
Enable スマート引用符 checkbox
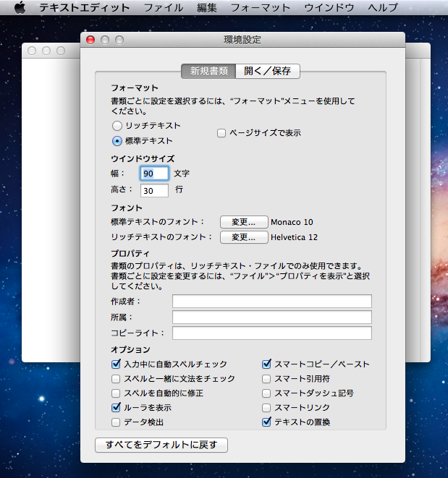pos(266,379)
